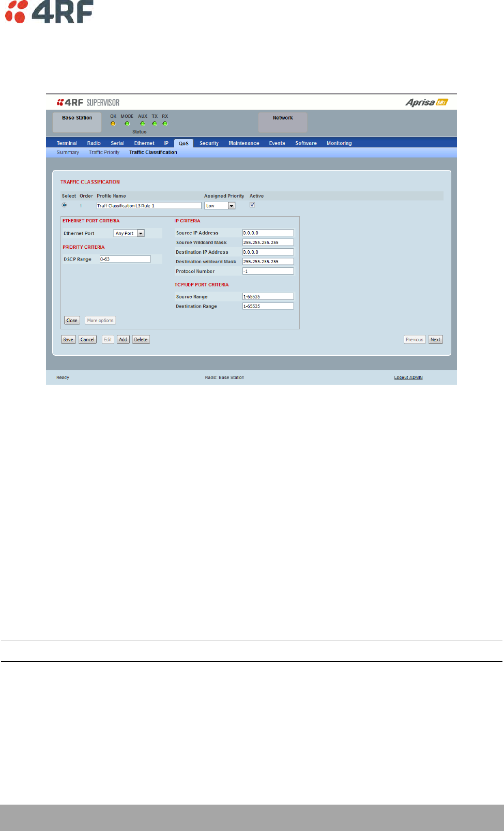Image resolution: width=504 pixels, height=831 pixels.
Task: Open the IP tab
Action: [x=166, y=143]
